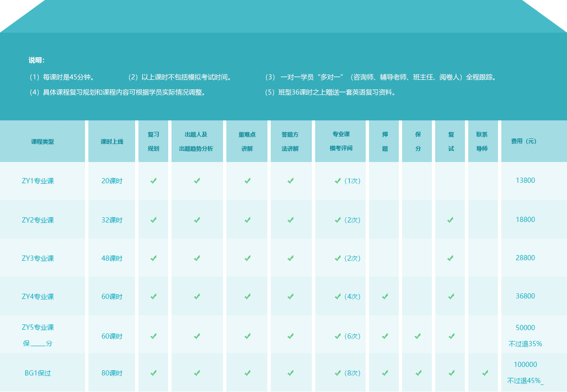Click the price 18800
Viewport: 567px width, 392px height.
click(x=525, y=220)
